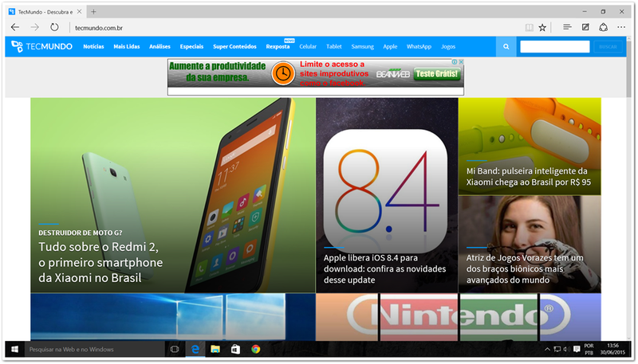Image resolution: width=638 pixels, height=364 pixels.
Task: Open Super Conteúdos menu item
Action: point(234,47)
